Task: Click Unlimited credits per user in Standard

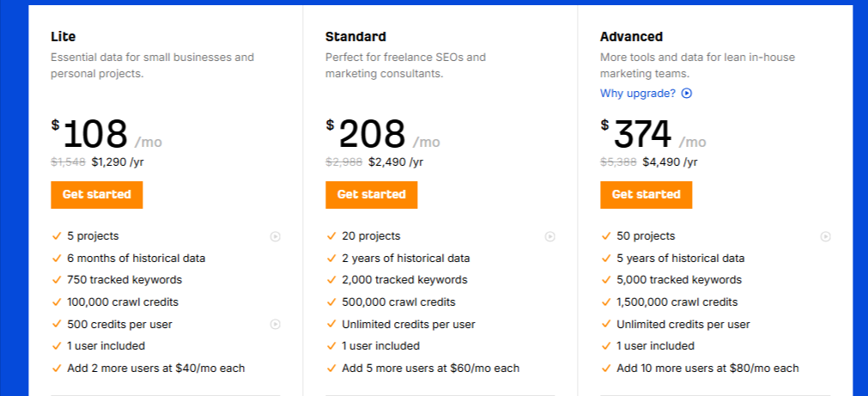Action: tap(409, 325)
